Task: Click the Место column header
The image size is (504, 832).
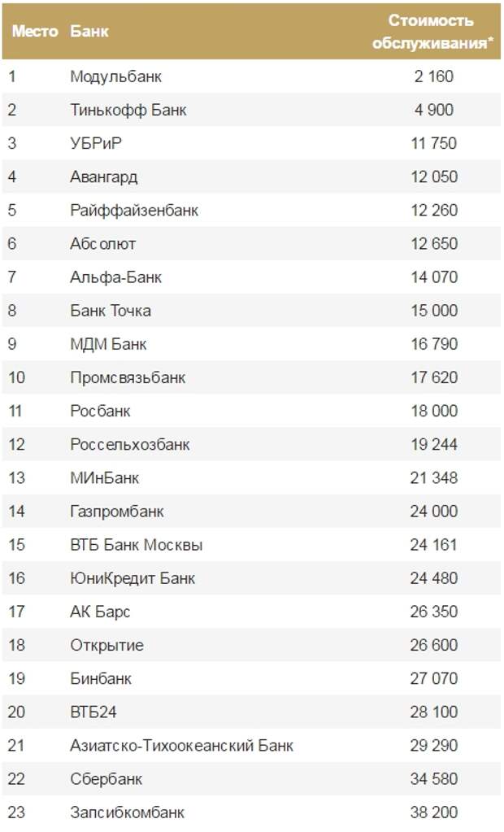Action: click(x=34, y=31)
